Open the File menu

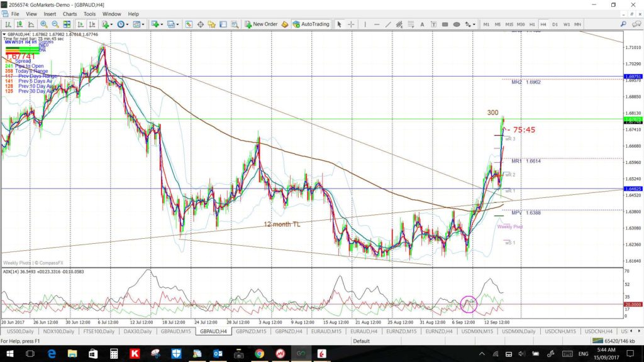coord(15,14)
